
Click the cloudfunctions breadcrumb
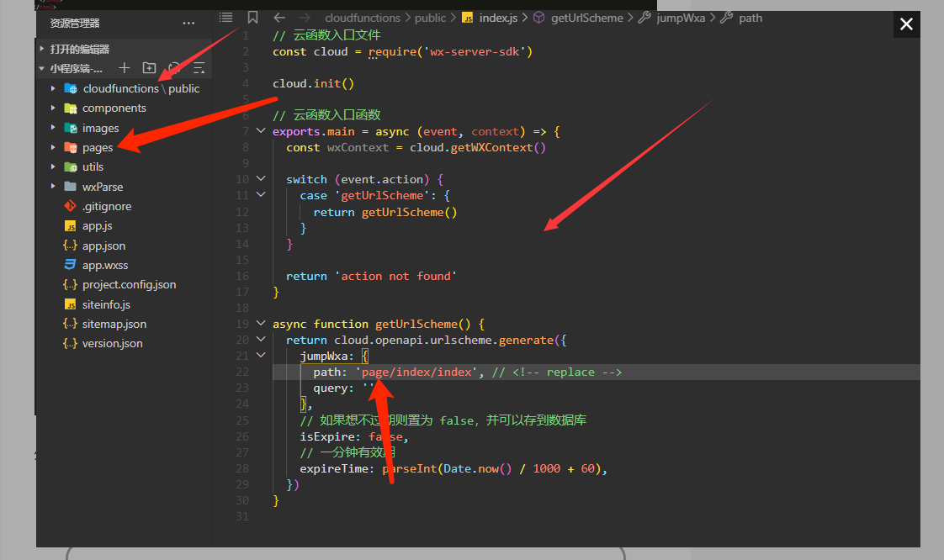pos(363,18)
